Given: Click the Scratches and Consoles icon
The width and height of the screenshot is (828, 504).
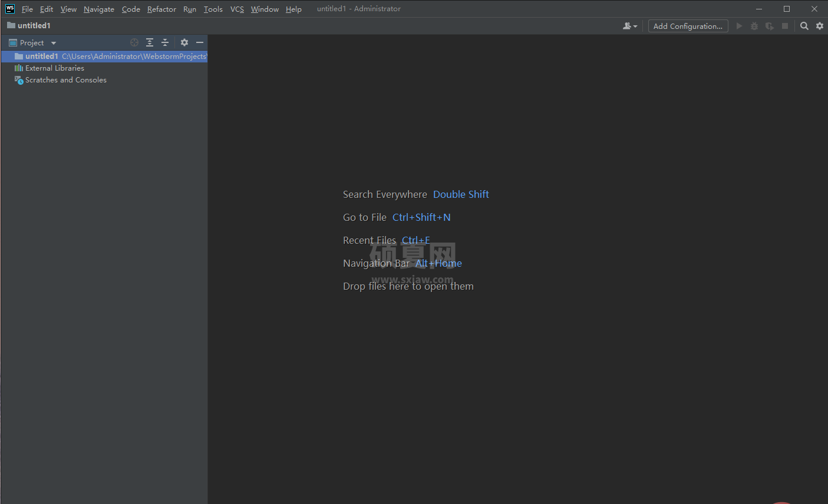Looking at the screenshot, I should (19, 80).
